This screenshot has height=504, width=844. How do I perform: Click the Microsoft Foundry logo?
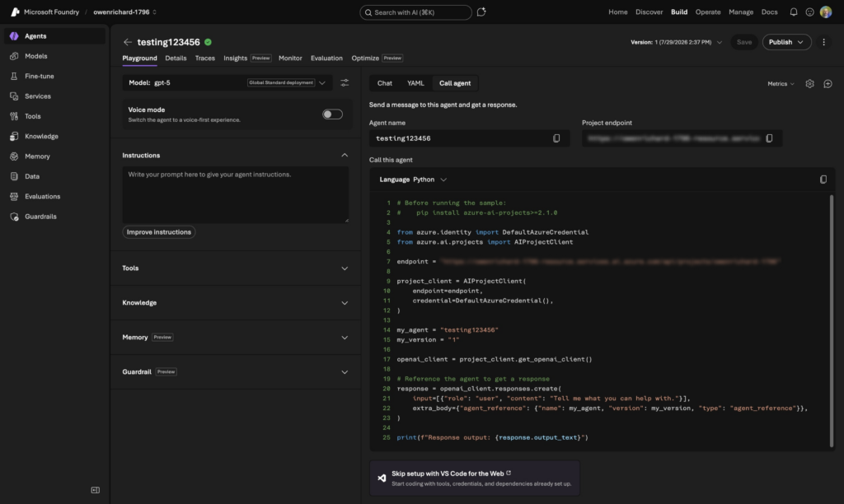point(15,12)
